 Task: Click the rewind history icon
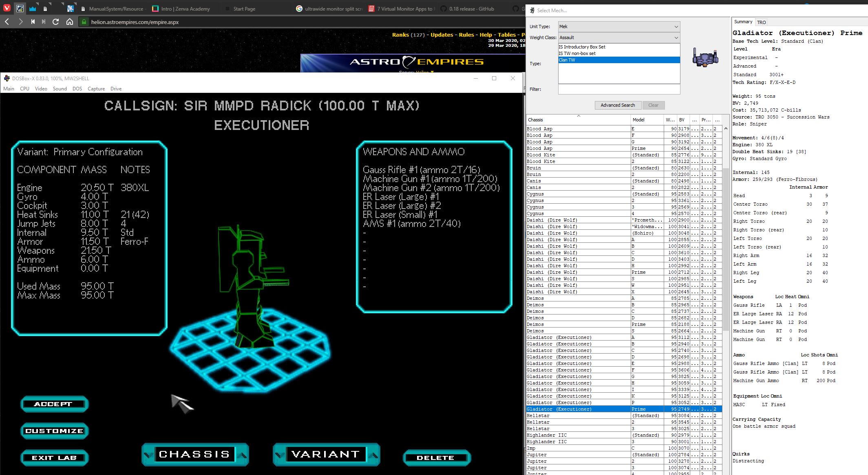pos(33,22)
